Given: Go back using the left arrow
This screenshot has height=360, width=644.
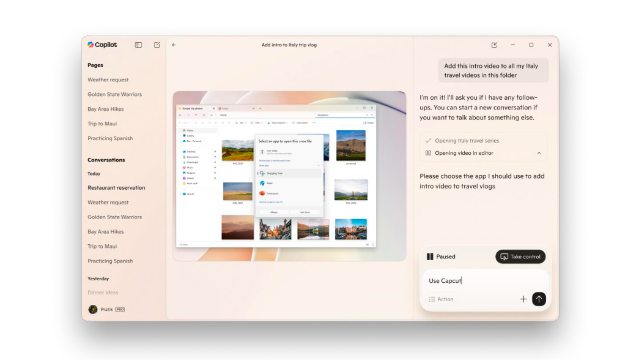Looking at the screenshot, I should [x=174, y=45].
